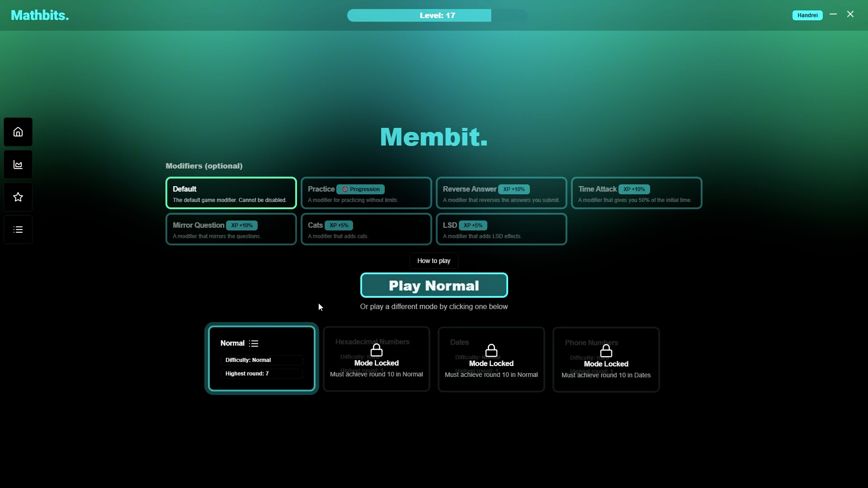Click the star icon in the sidebar
Viewport: 868px width, 488px height.
(x=18, y=197)
